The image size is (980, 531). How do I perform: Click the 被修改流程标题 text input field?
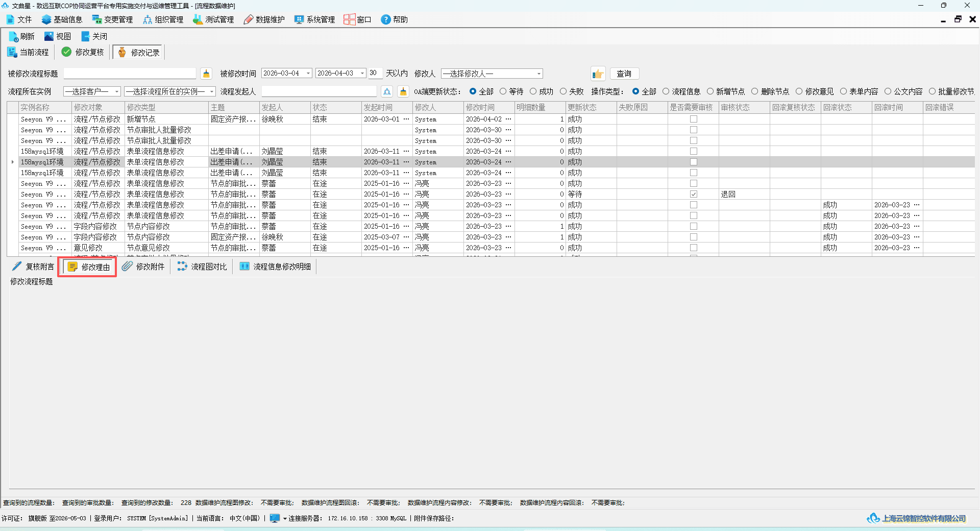pyautogui.click(x=130, y=74)
